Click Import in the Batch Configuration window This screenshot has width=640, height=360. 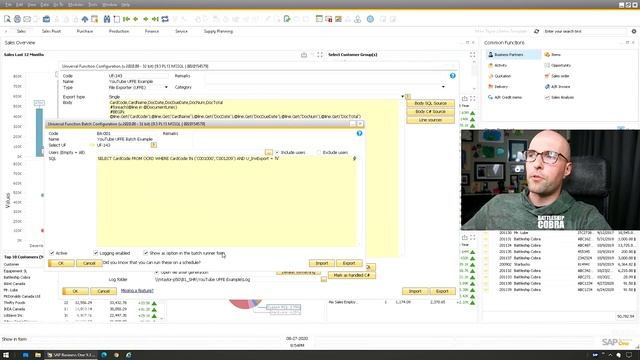pos(322,263)
